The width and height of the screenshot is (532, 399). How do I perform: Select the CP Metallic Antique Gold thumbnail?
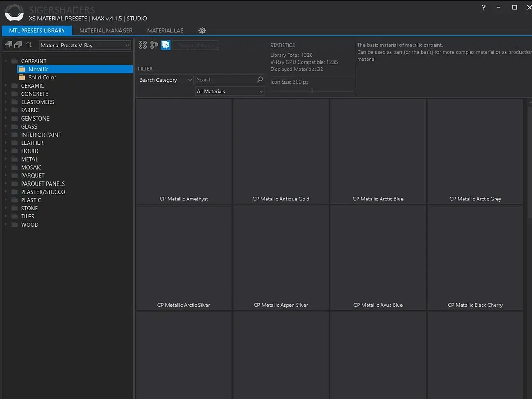(281, 151)
